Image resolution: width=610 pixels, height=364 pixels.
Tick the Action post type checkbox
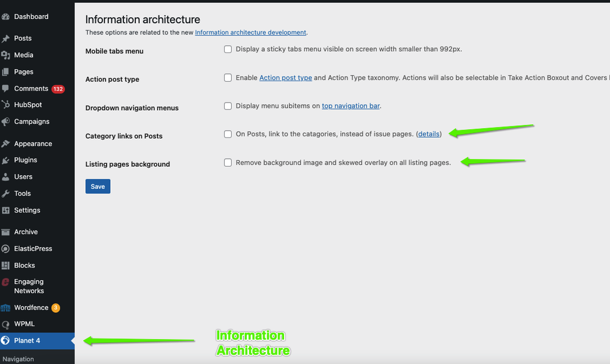click(228, 78)
